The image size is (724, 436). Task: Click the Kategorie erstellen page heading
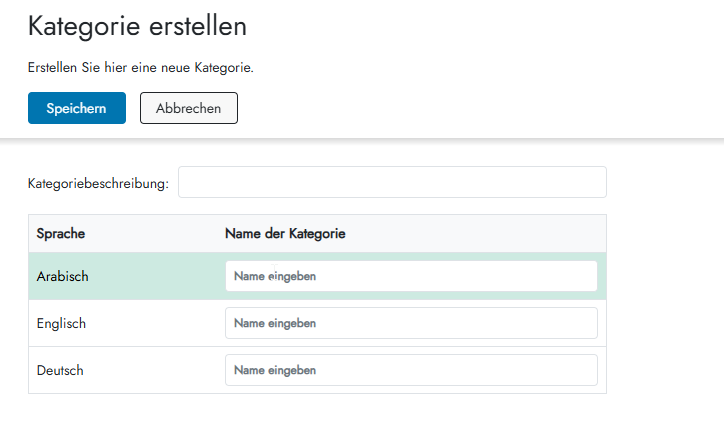tap(137, 27)
